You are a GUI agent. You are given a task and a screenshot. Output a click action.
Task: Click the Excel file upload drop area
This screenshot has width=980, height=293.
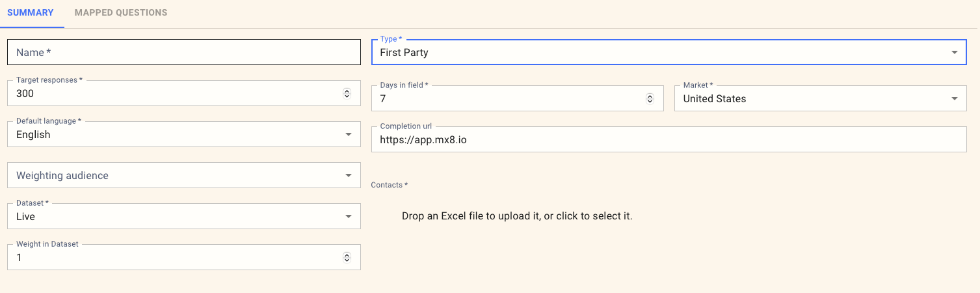517,216
